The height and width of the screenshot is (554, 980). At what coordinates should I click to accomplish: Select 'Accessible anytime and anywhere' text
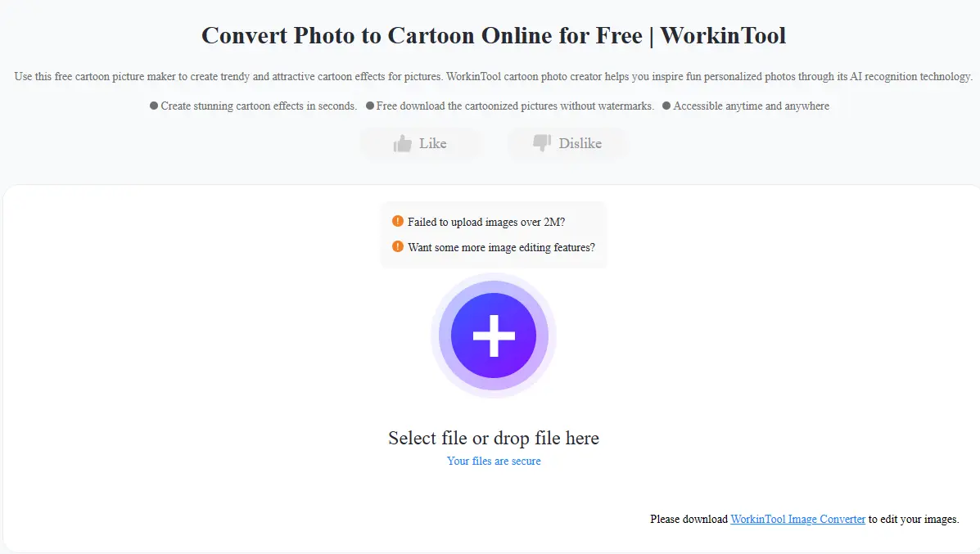(751, 106)
